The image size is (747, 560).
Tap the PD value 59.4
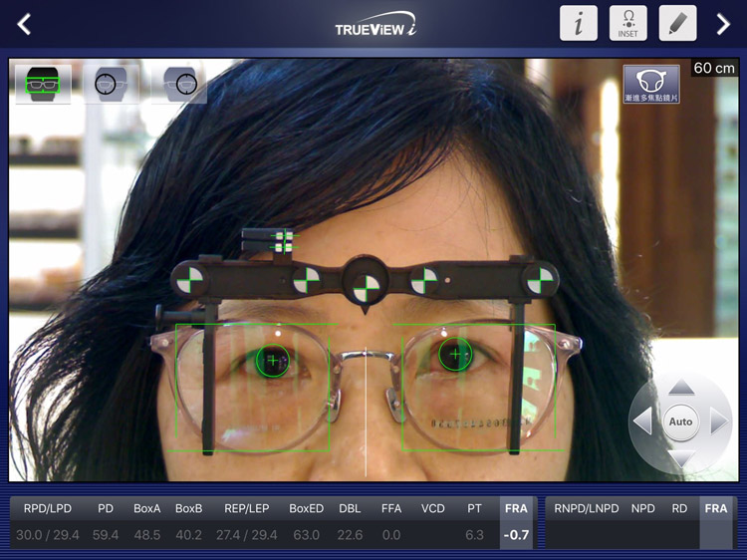pos(105,535)
